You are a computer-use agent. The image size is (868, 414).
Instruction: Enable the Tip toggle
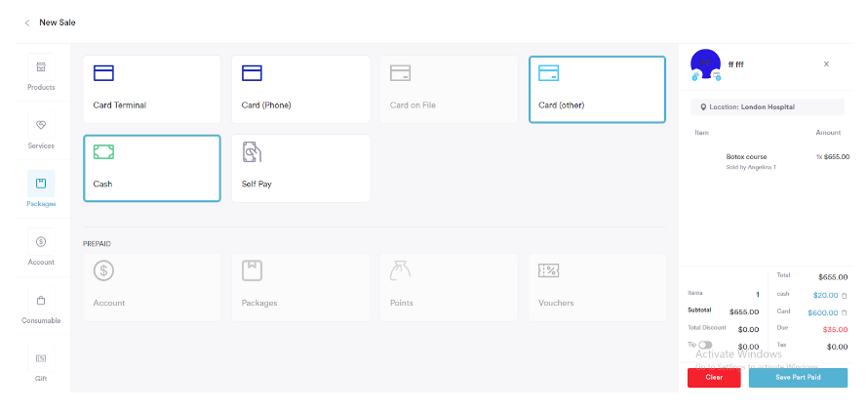[x=705, y=345]
